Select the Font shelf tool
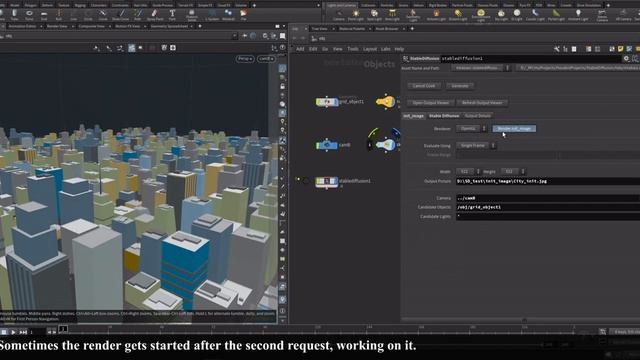 (172, 15)
